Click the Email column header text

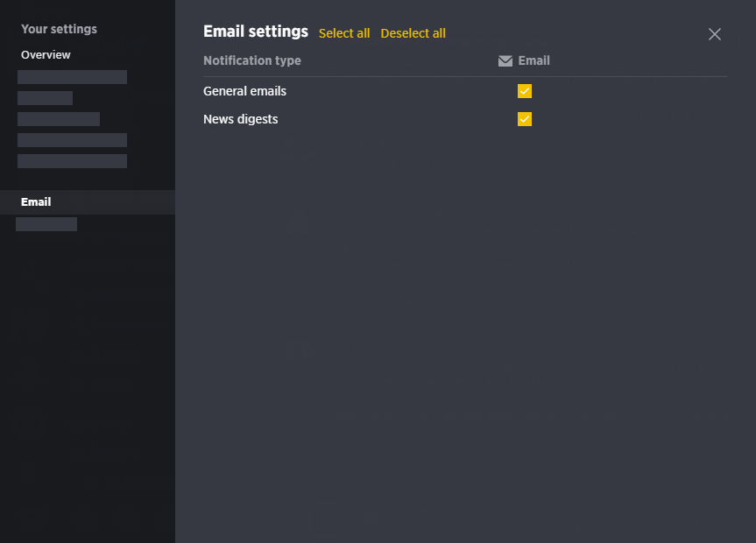[x=533, y=60]
